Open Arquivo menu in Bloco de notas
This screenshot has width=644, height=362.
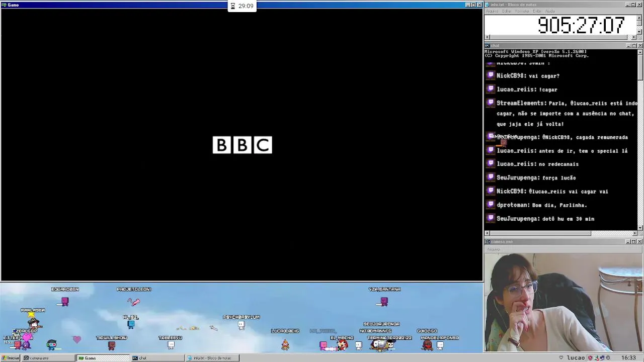[492, 11]
